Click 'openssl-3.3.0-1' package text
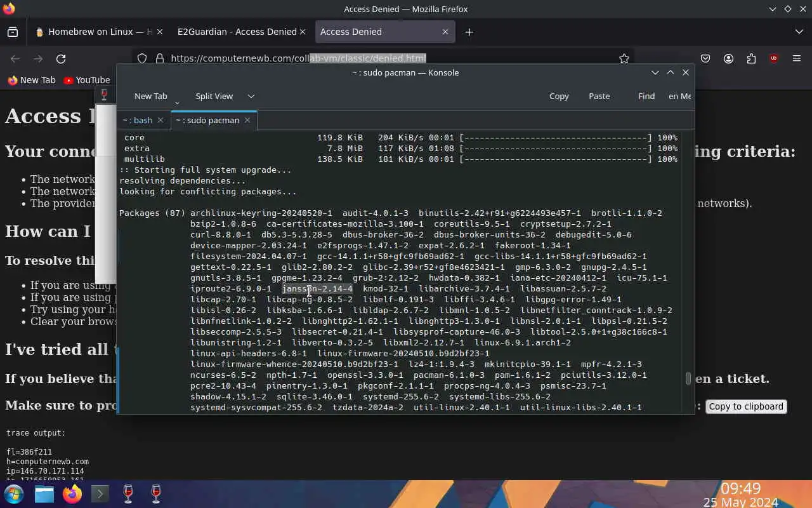 [x=365, y=375]
